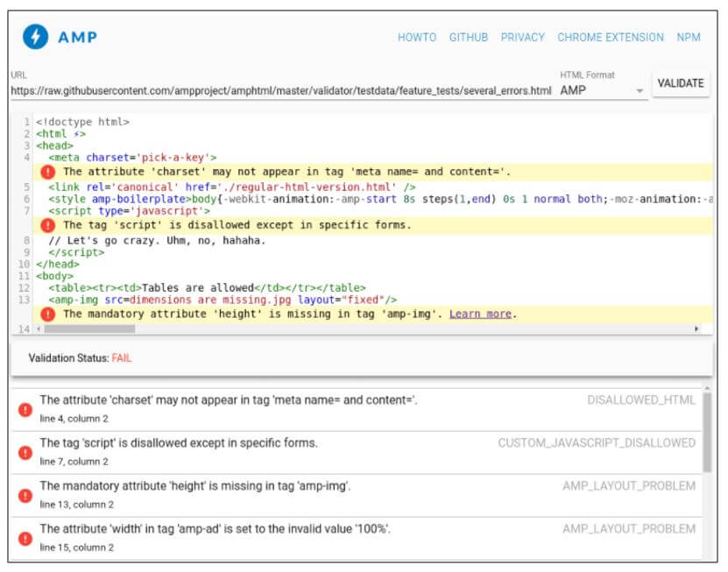
Task: Click the AMP_LAYOUT_PROBLEM code for the width error
Action: [629, 529]
